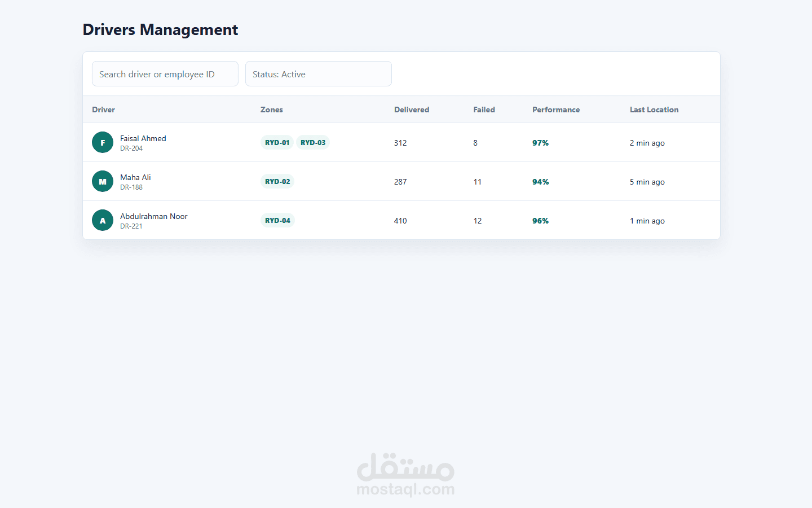This screenshot has width=812, height=508.
Task: Click Abdulrahman Noor's A avatar
Action: [103, 220]
